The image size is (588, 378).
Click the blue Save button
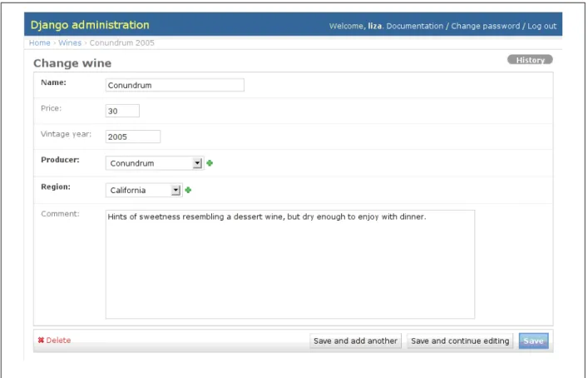533,341
